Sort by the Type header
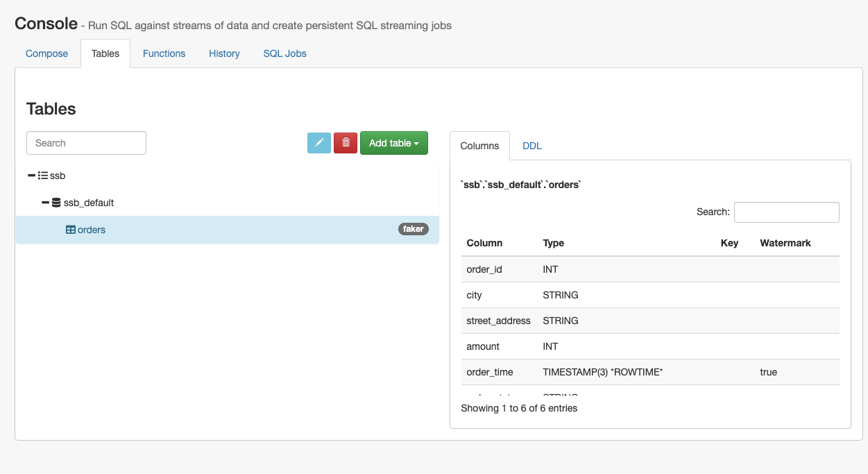868x474 pixels. pos(553,243)
